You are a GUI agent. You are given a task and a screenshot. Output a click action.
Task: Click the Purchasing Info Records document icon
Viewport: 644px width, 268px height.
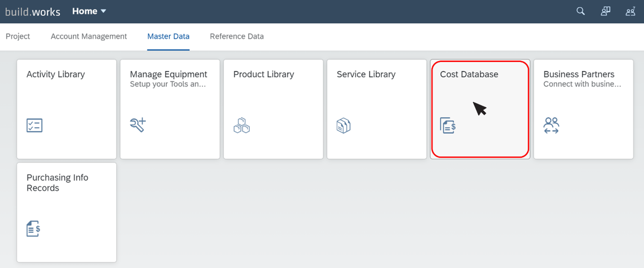(x=33, y=229)
